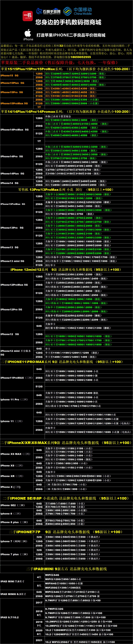Select the iPhone15ProMax 5G row label

click(14, 103)
